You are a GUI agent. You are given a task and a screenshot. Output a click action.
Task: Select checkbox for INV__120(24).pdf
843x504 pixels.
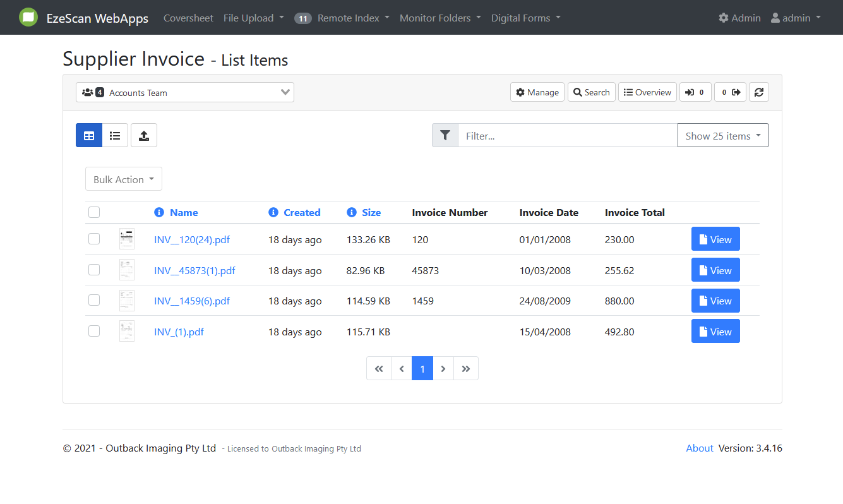(x=94, y=239)
